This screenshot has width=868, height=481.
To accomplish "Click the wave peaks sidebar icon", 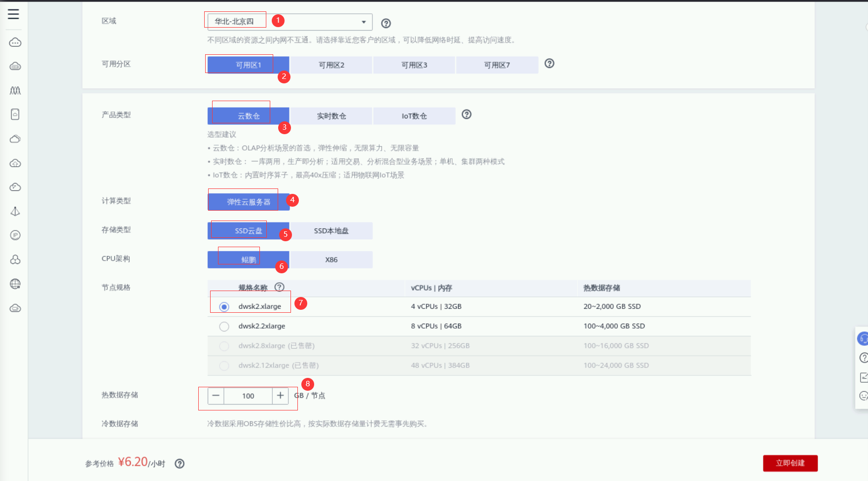I will pyautogui.click(x=15, y=90).
